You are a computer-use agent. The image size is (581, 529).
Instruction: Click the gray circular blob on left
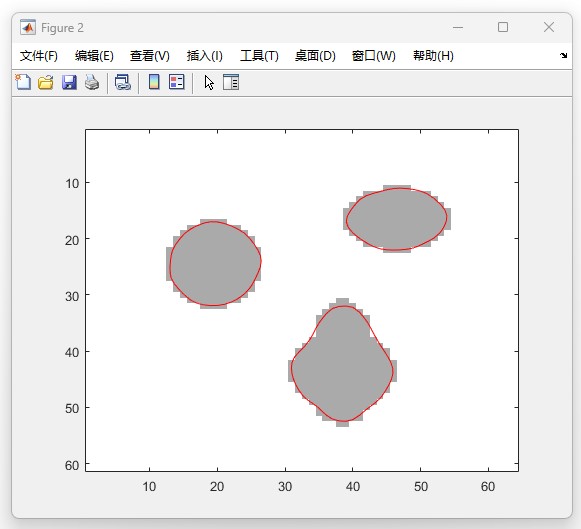(x=214, y=264)
